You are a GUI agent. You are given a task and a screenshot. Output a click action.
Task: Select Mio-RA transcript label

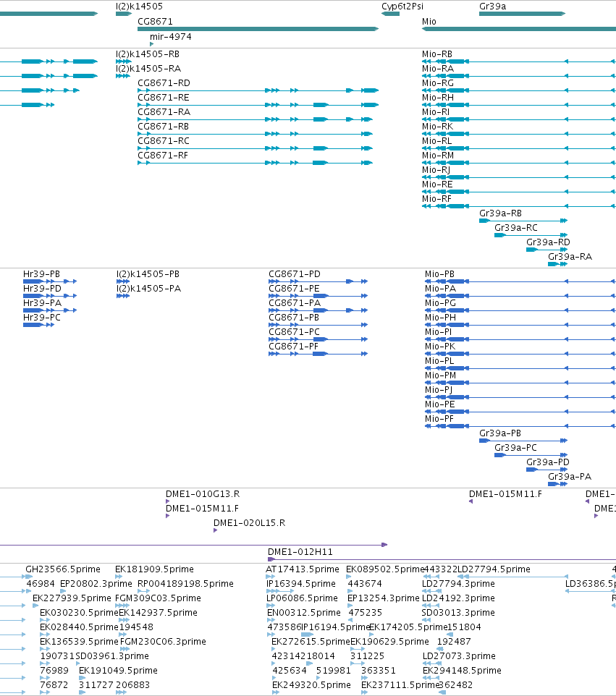[x=438, y=69]
